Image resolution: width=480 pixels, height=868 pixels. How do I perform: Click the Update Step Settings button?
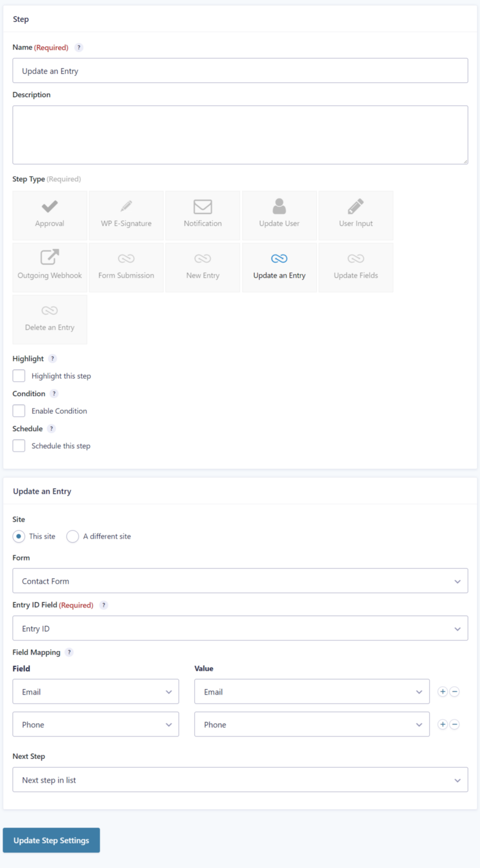click(51, 840)
